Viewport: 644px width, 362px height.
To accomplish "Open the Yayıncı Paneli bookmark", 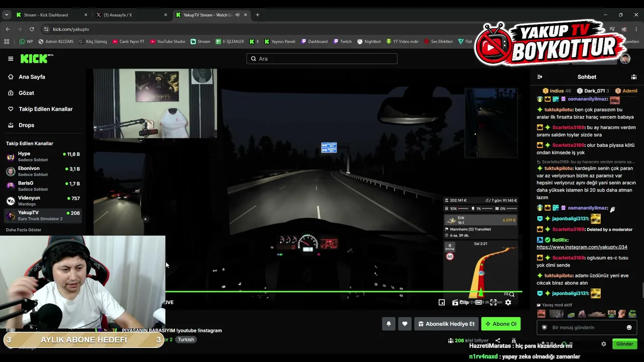I will pos(279,41).
